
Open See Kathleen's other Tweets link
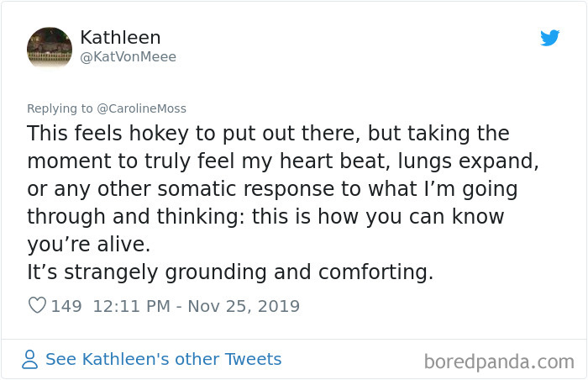[164, 359]
